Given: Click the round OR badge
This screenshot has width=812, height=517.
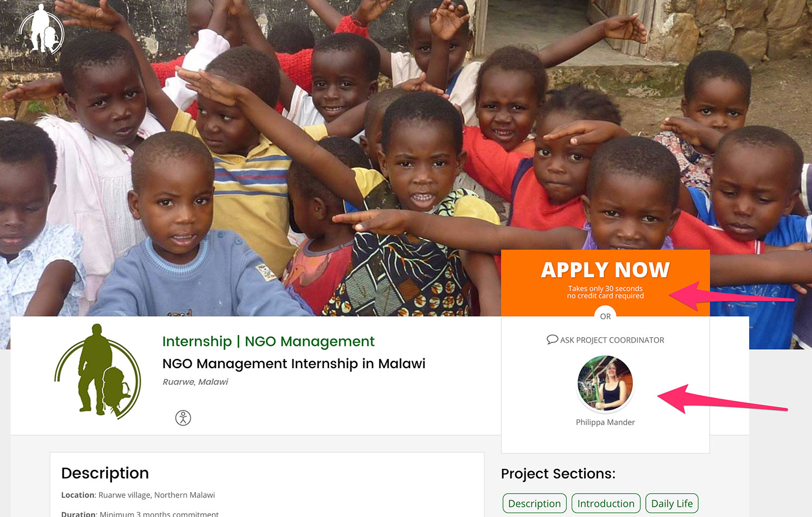Looking at the screenshot, I should (605, 316).
